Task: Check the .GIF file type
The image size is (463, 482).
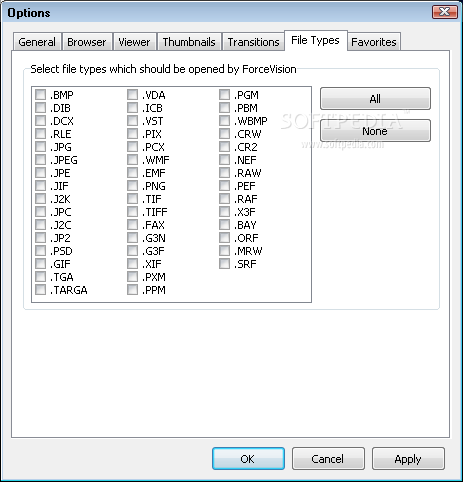Action: click(x=40, y=264)
